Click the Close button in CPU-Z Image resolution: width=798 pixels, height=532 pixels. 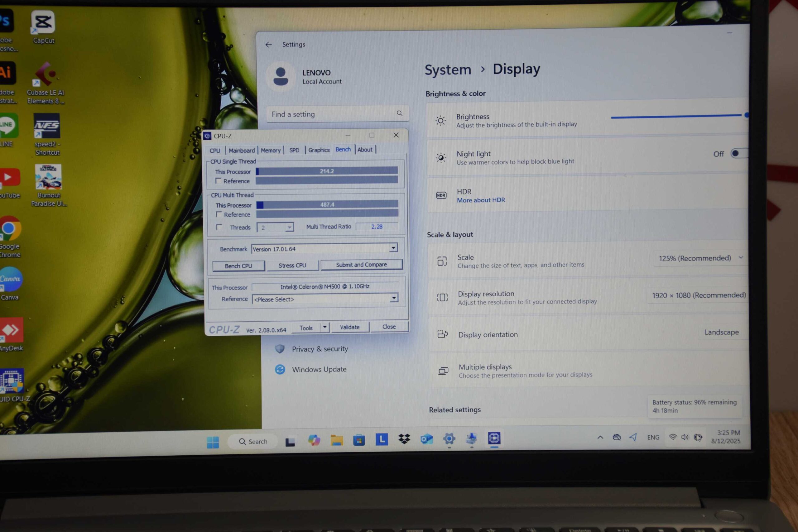click(389, 326)
